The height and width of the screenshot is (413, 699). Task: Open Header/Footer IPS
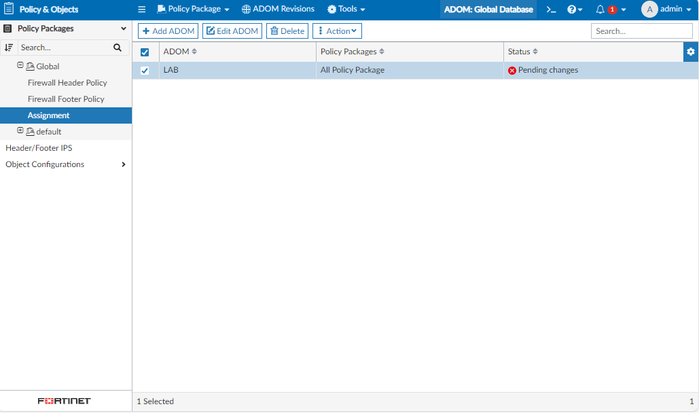[39, 148]
